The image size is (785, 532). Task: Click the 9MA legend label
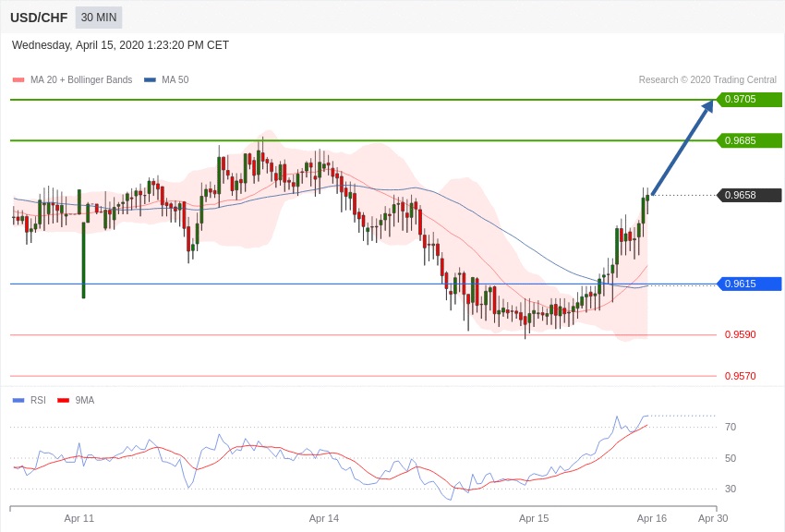pos(85,400)
